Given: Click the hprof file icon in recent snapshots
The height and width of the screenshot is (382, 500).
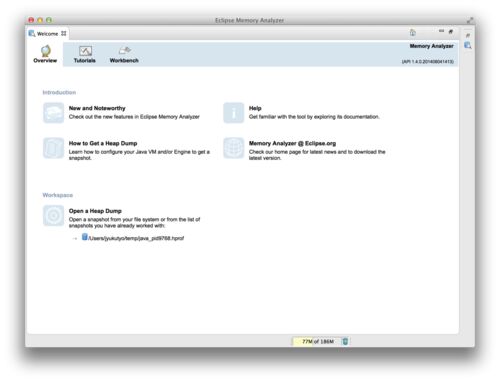Looking at the screenshot, I should coord(85,237).
